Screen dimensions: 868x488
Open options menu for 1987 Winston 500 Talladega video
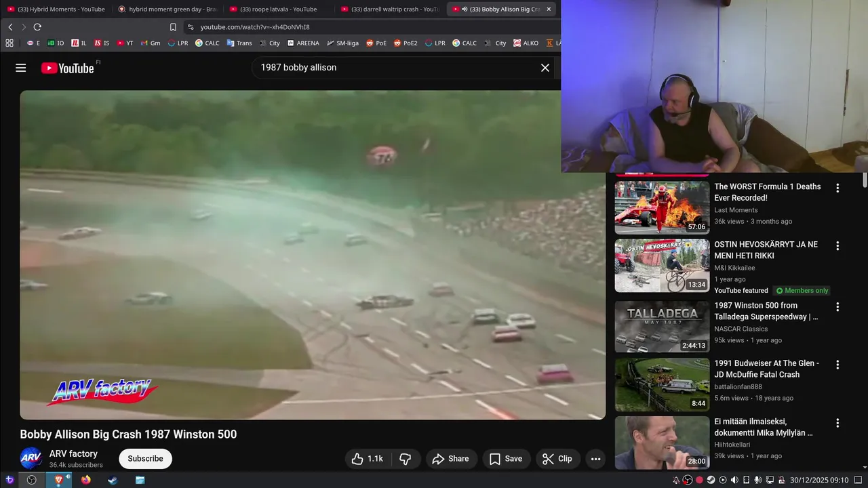[x=837, y=306]
